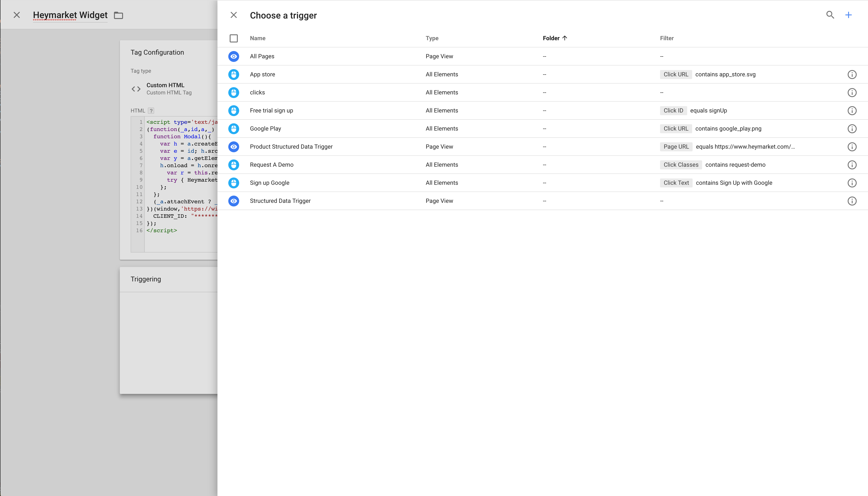Click Product Structured Data Trigger eye icon
Screen dimensions: 868x496
(234, 147)
